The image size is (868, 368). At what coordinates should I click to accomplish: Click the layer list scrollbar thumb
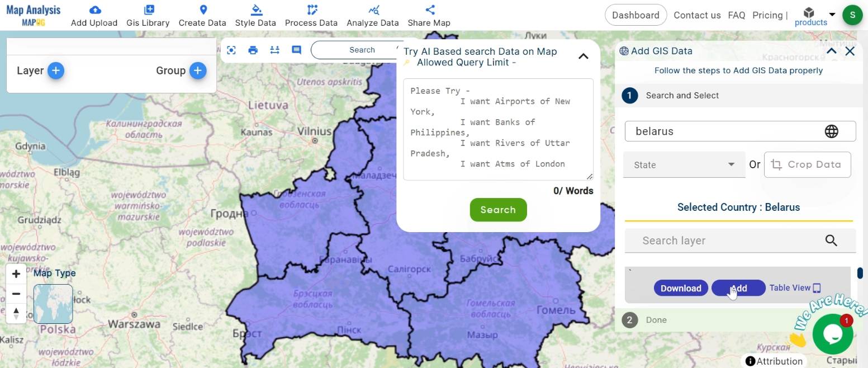coord(860,273)
